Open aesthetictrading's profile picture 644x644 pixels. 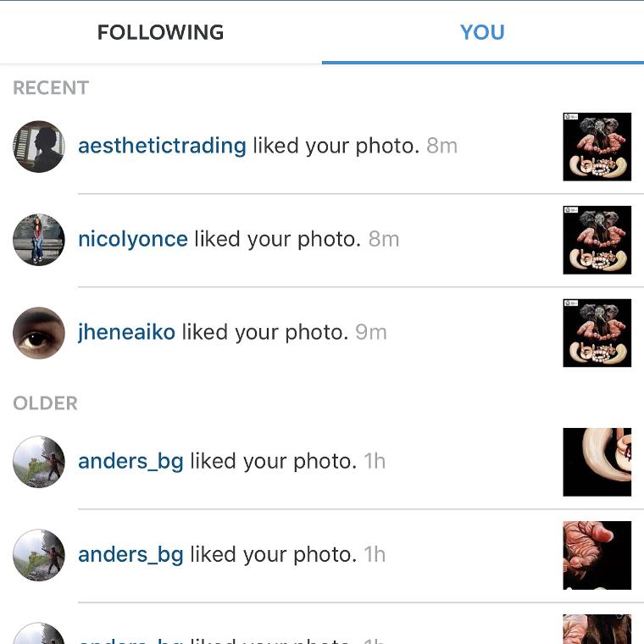tap(39, 147)
